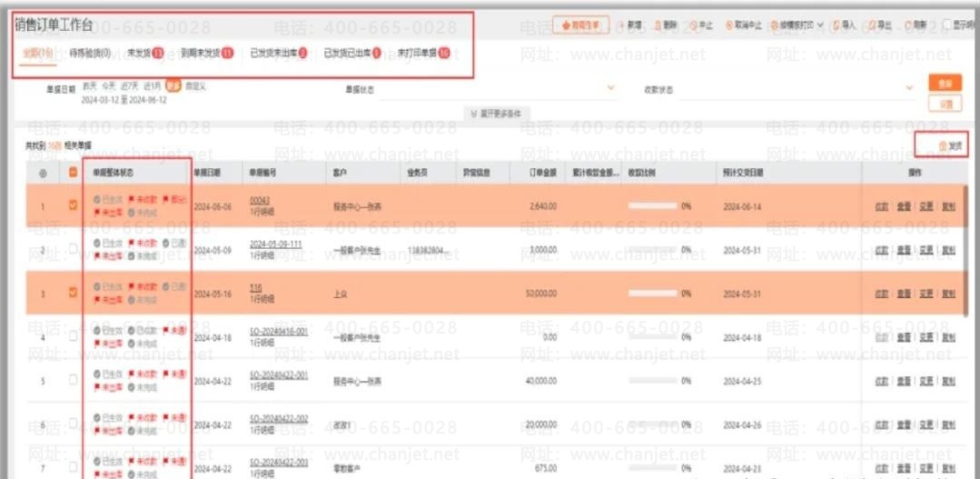Screen dimensions: 980x479
Task: Click the payment ratio bar for order SO-20240422-001
Action: 652,380
